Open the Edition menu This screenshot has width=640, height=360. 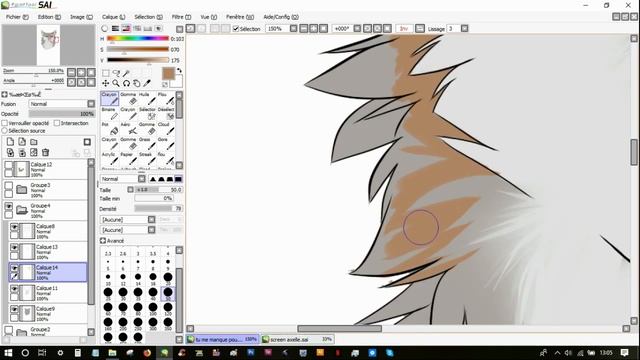[x=49, y=17]
